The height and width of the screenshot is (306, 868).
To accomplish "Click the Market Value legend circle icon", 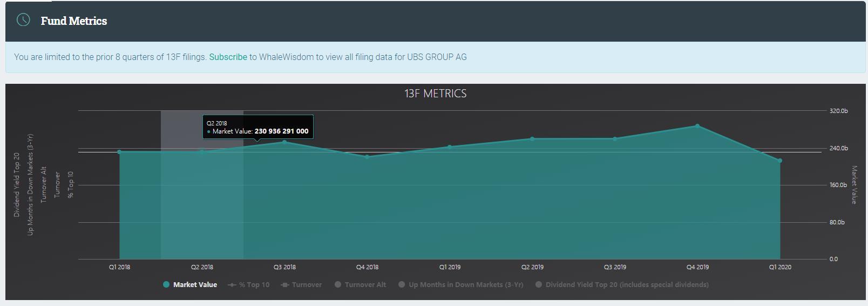I will (166, 284).
